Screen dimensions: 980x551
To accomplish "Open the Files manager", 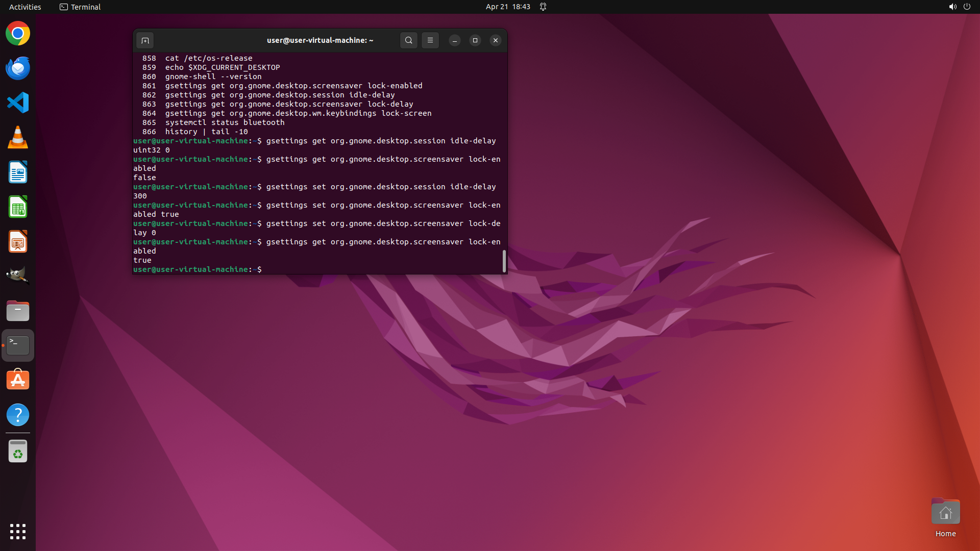I will (x=18, y=311).
